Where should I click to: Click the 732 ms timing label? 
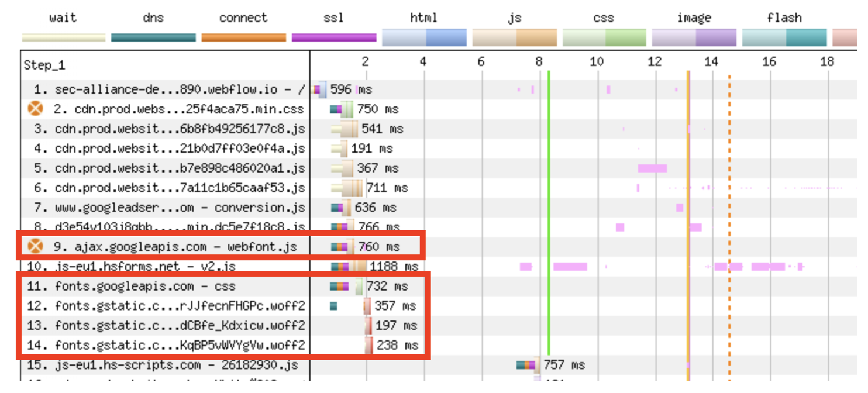tap(387, 287)
